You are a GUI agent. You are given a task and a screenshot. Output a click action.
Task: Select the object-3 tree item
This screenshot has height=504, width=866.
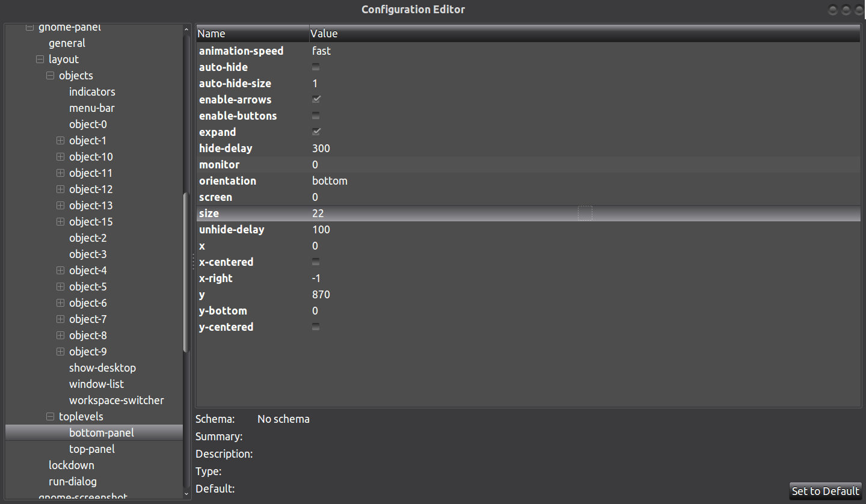(x=88, y=254)
